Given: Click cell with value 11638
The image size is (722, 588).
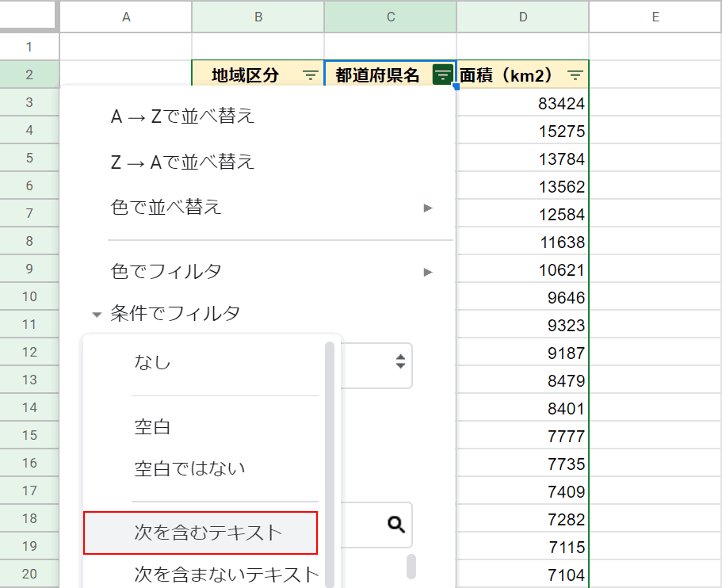Looking at the screenshot, I should click(523, 241).
